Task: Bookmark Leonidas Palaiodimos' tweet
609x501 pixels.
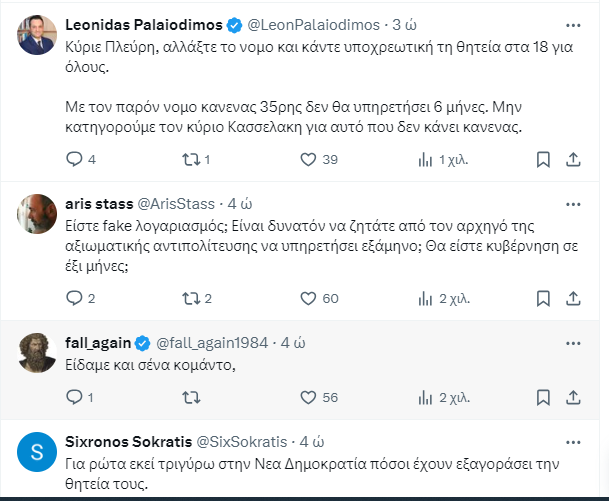Action: pos(542,159)
